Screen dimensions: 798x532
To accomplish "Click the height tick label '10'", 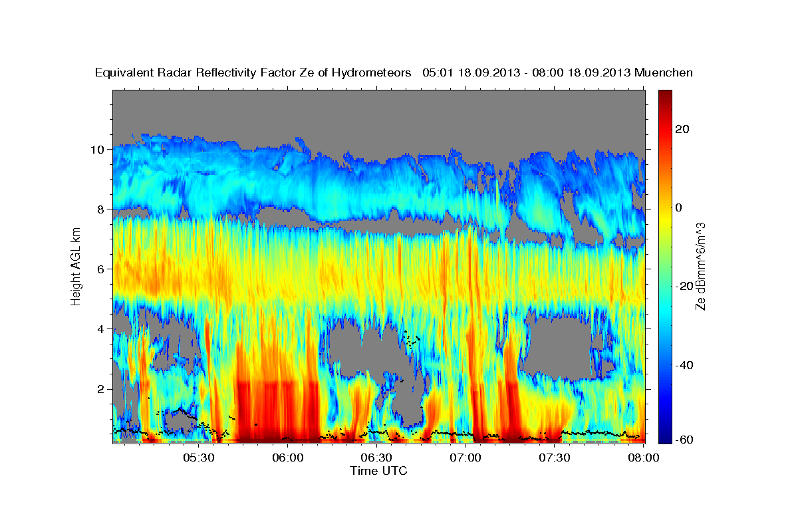I will 98,150.
